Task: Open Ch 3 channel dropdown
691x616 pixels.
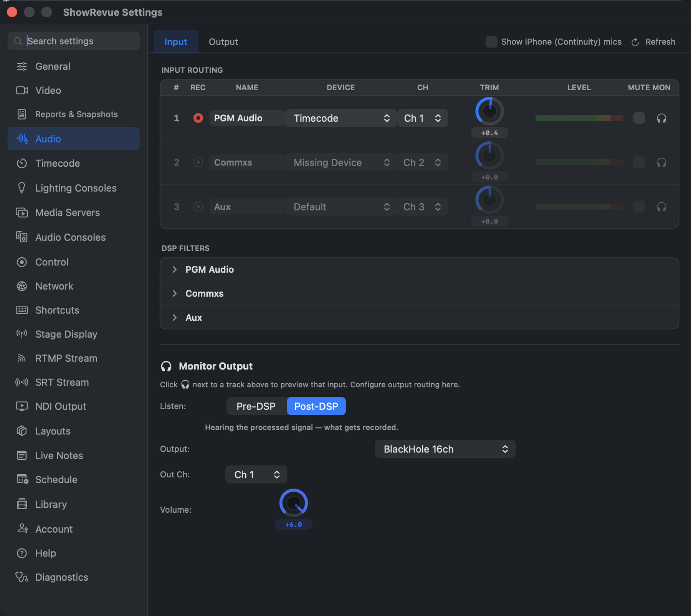Action: 423,207
